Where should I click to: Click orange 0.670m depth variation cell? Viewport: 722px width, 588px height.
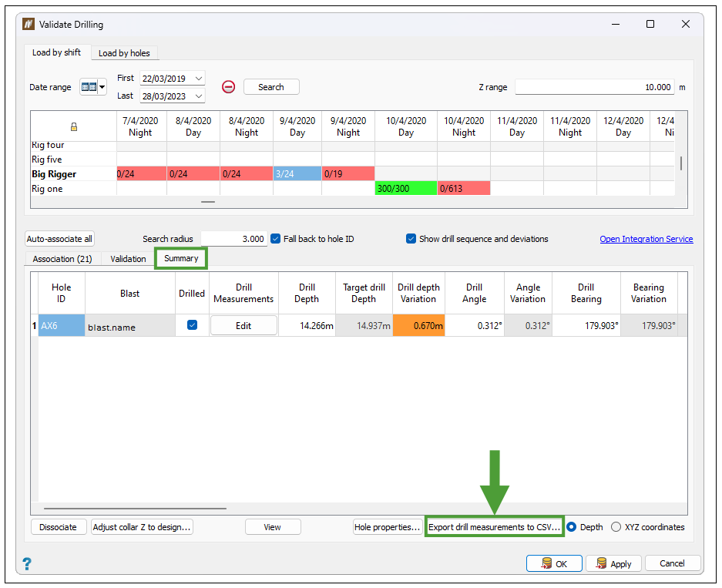click(x=418, y=325)
